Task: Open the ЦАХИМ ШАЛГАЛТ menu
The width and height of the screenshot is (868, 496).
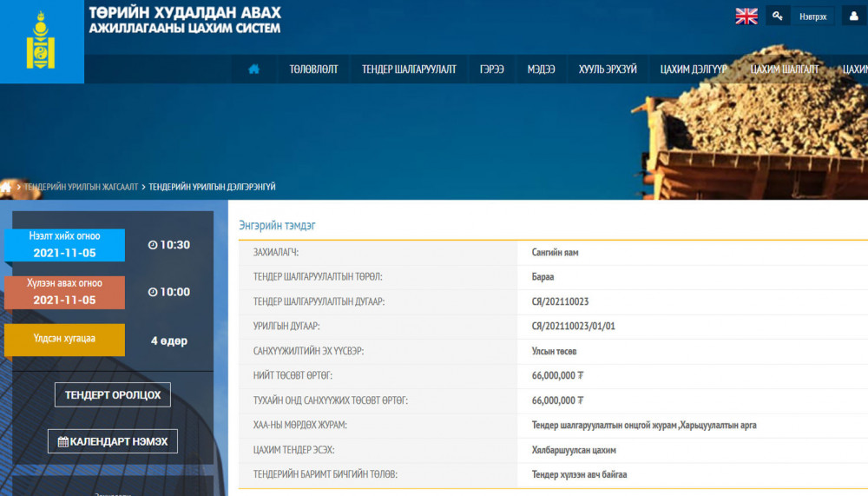Action: 784,69
